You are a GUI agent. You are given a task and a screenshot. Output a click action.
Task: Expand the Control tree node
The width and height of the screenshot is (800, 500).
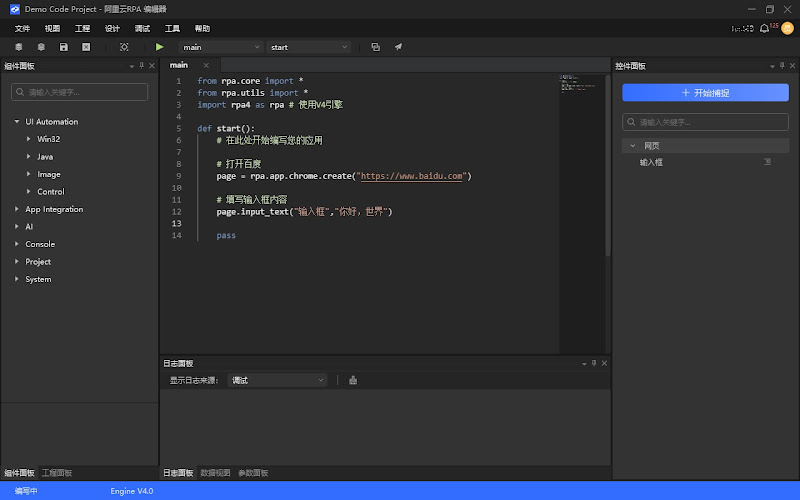[29, 191]
